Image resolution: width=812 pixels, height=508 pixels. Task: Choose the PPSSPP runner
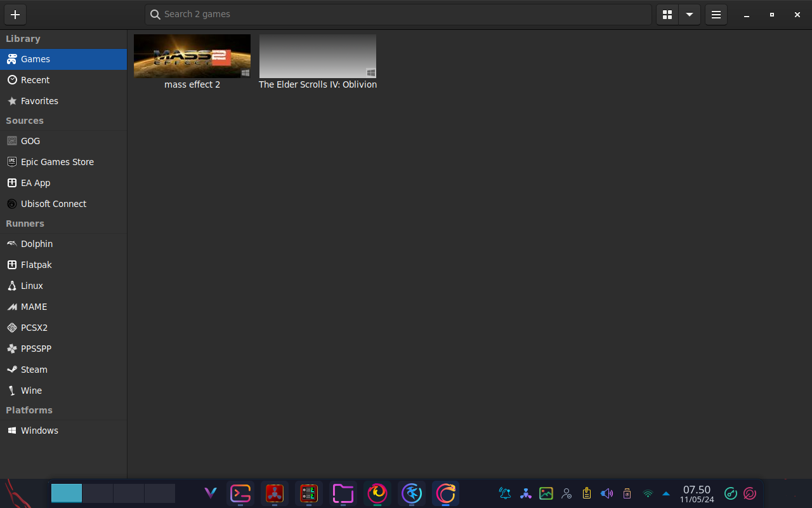[x=63, y=349]
